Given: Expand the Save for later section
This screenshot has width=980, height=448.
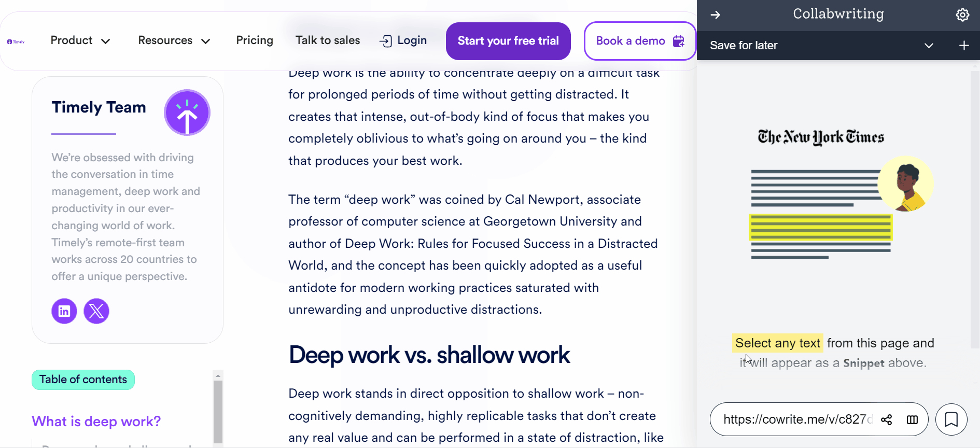Looking at the screenshot, I should pos(928,46).
